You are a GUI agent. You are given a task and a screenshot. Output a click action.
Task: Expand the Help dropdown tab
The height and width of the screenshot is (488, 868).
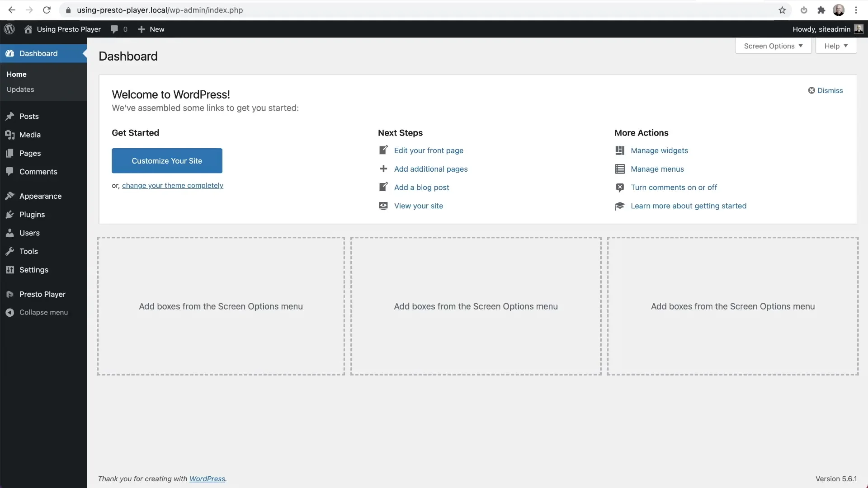(836, 46)
